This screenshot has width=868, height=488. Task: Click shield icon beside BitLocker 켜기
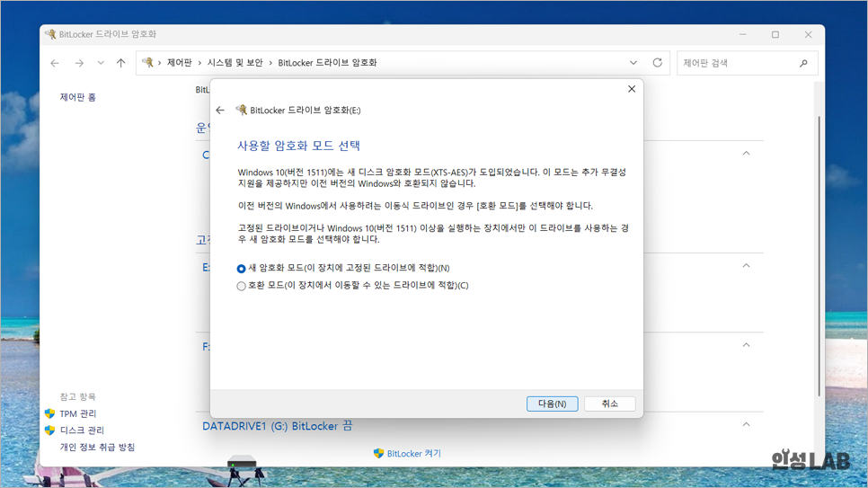click(x=378, y=454)
